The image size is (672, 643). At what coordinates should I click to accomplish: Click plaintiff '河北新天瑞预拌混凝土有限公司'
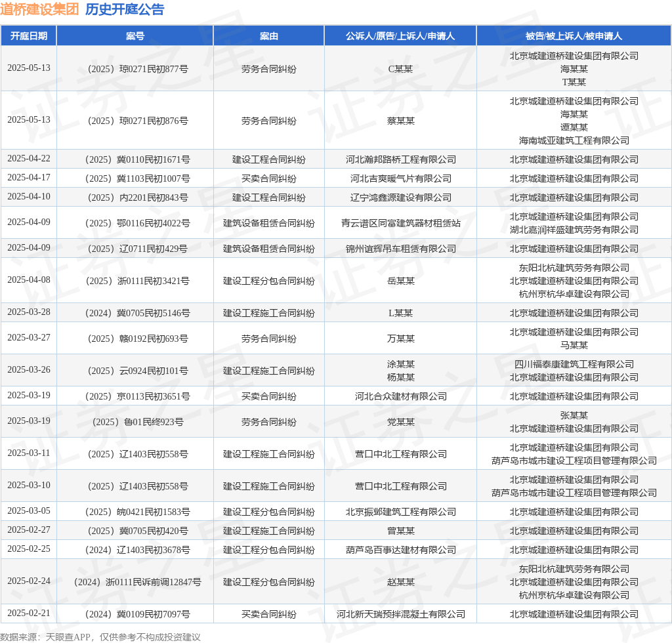(400, 614)
